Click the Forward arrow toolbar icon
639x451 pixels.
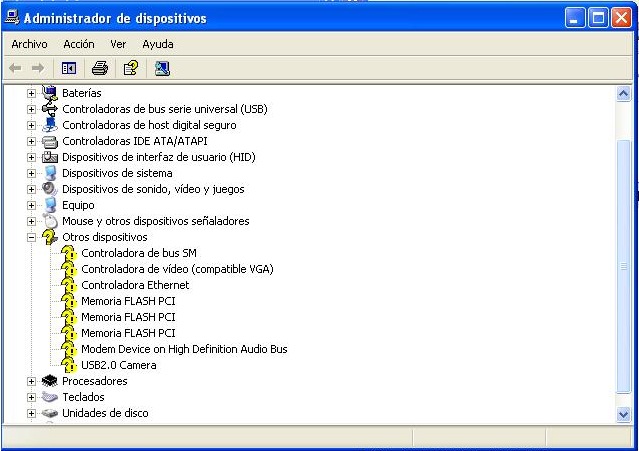38,68
